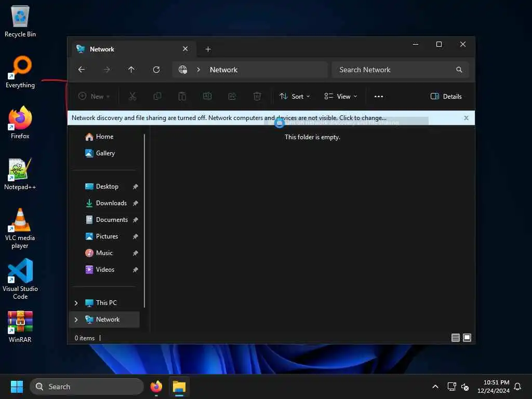This screenshot has width=532, height=399.
Task: Click the Delete trash icon
Action: (257, 96)
